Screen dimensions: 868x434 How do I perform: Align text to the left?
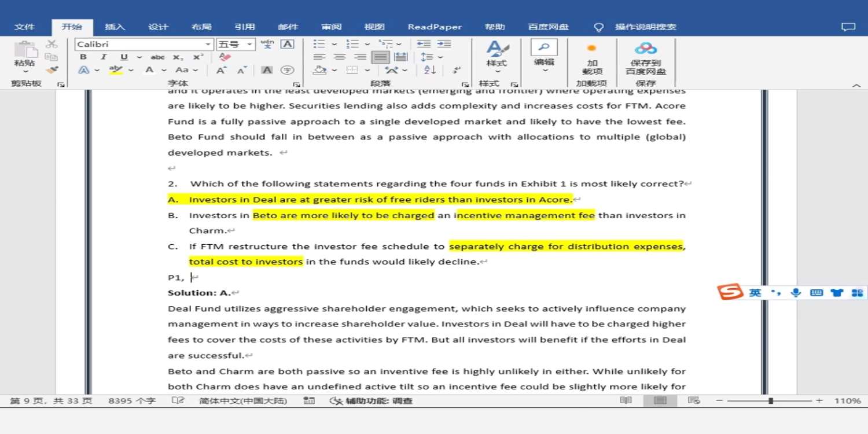(319, 57)
